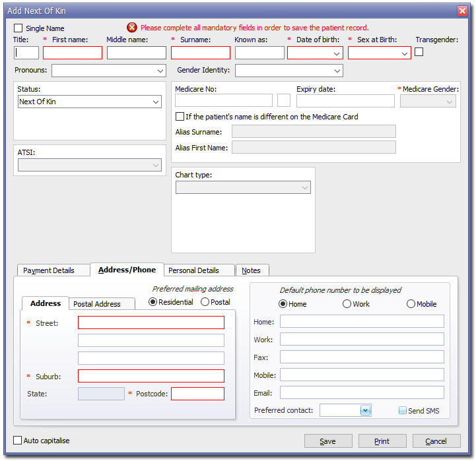The height and width of the screenshot is (461, 476).
Task: Enable the Transgender checkbox
Action: click(x=419, y=52)
